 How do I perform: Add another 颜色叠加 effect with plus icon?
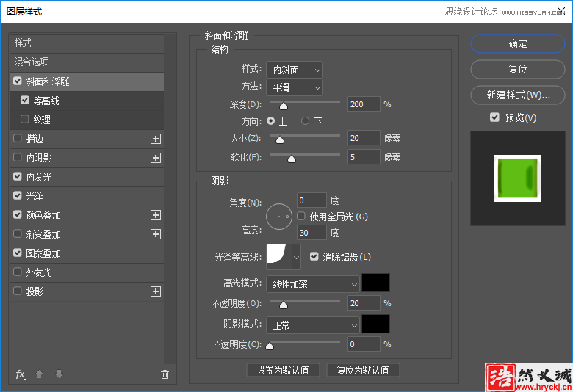click(156, 215)
